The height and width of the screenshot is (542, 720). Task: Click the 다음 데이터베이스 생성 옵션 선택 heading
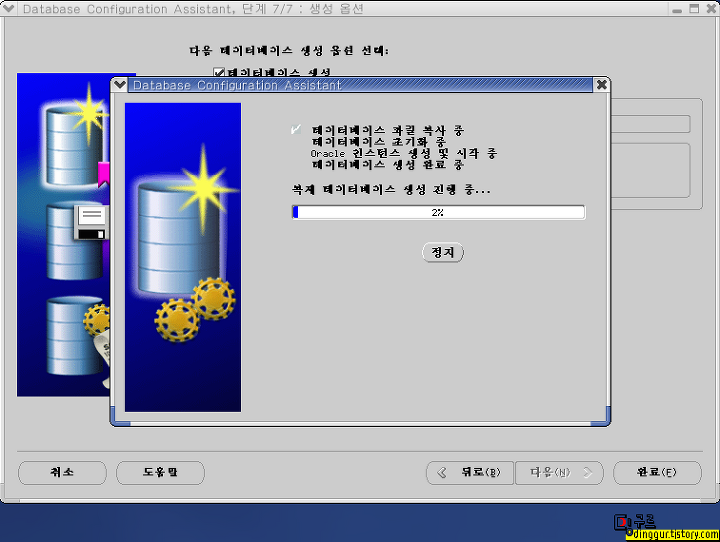coord(289,51)
